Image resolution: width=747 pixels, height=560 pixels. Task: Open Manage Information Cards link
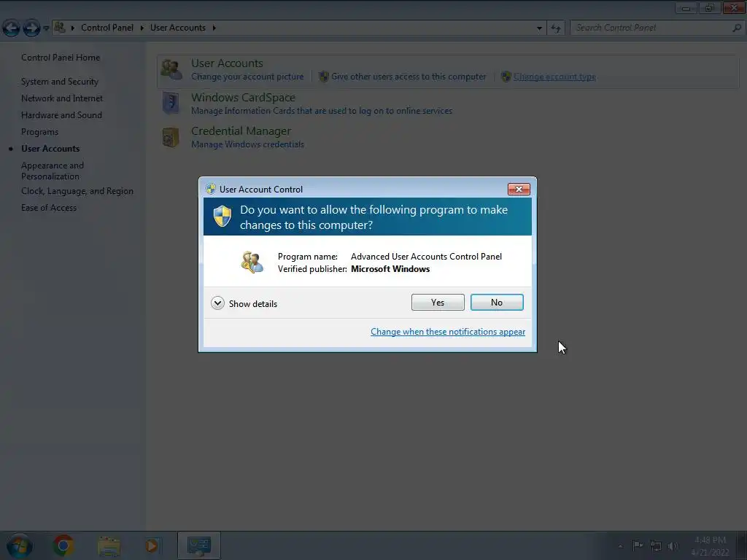click(x=322, y=111)
